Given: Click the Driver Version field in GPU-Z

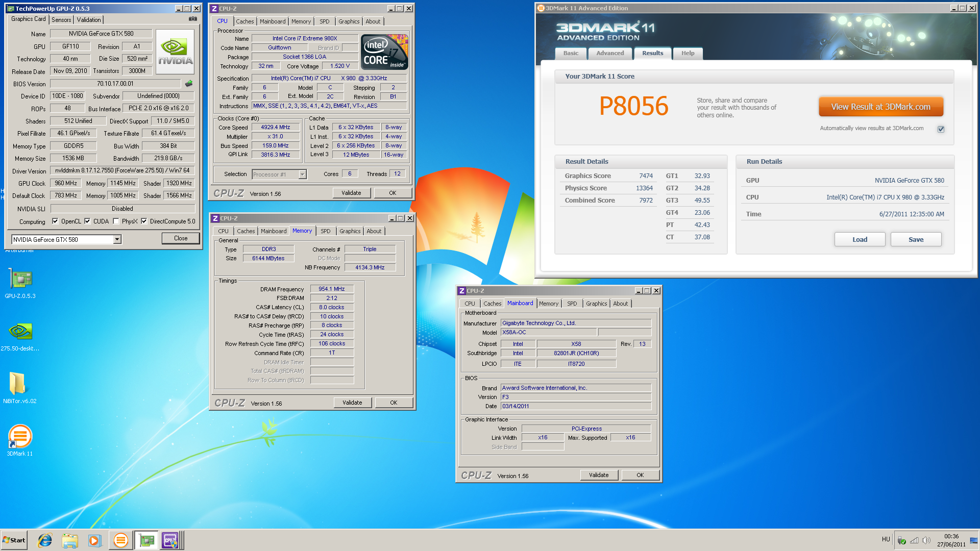Looking at the screenshot, I should pos(122,170).
